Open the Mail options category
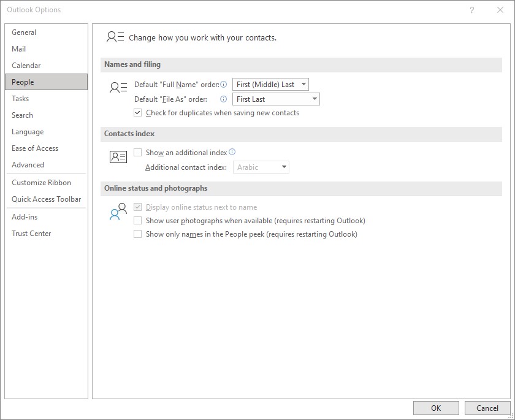Image resolution: width=515 pixels, height=420 pixels. click(47, 49)
